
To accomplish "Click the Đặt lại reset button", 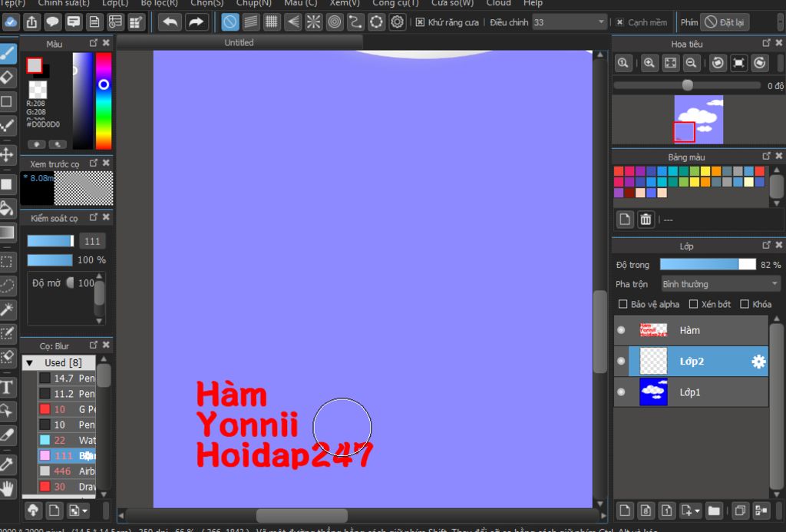I will point(725,22).
